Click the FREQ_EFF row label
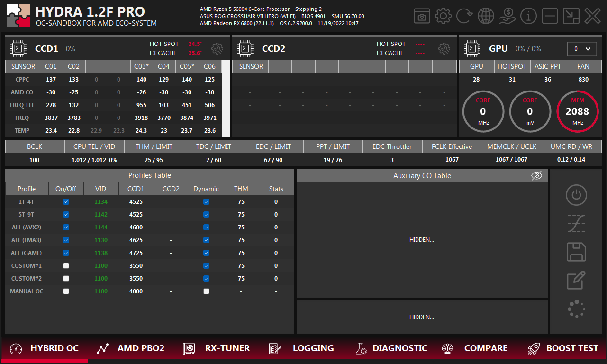This screenshot has width=607, height=364. tap(22, 105)
